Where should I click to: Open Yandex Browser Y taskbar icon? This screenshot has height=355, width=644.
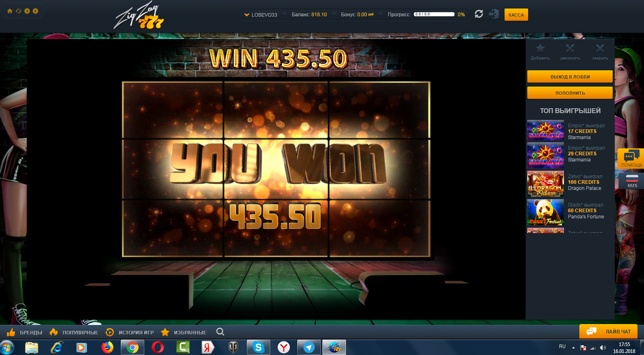pyautogui.click(x=284, y=347)
